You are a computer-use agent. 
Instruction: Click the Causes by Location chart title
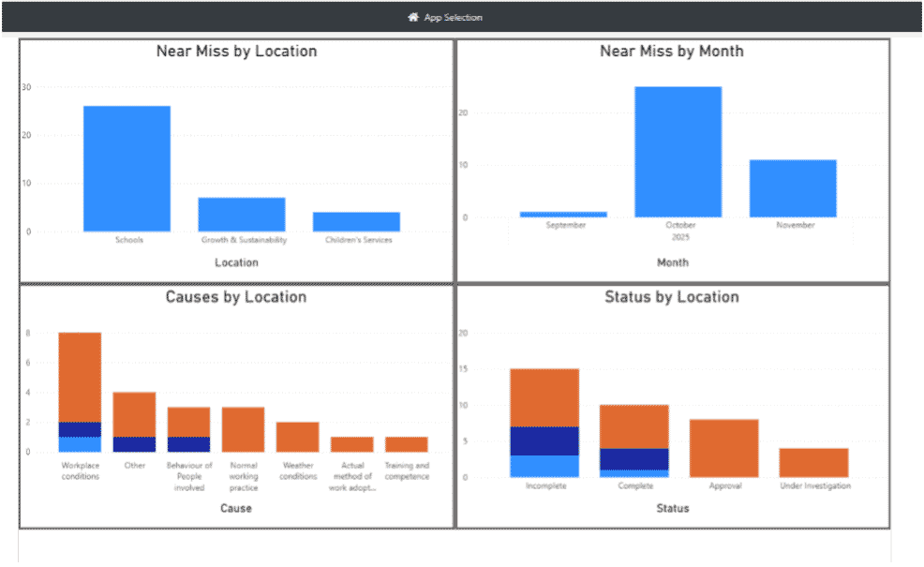pyautogui.click(x=236, y=297)
